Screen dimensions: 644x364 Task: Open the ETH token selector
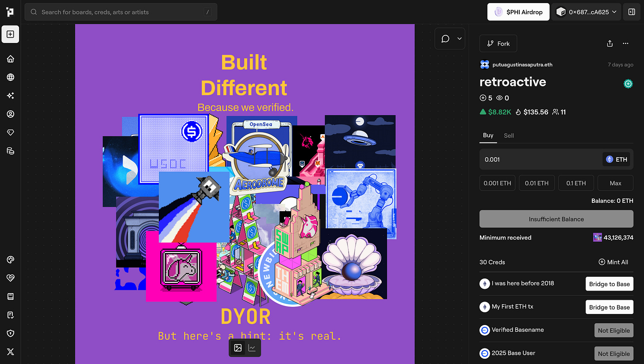tap(617, 159)
